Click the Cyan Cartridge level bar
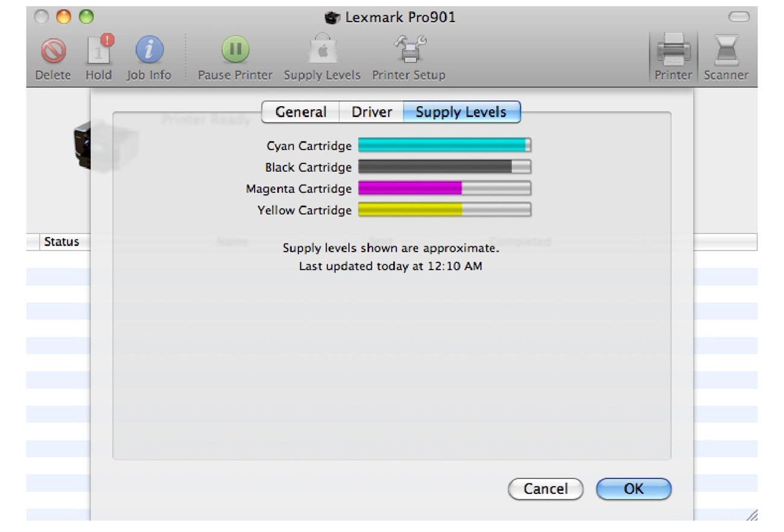This screenshot has height=532, width=784. tap(444, 145)
